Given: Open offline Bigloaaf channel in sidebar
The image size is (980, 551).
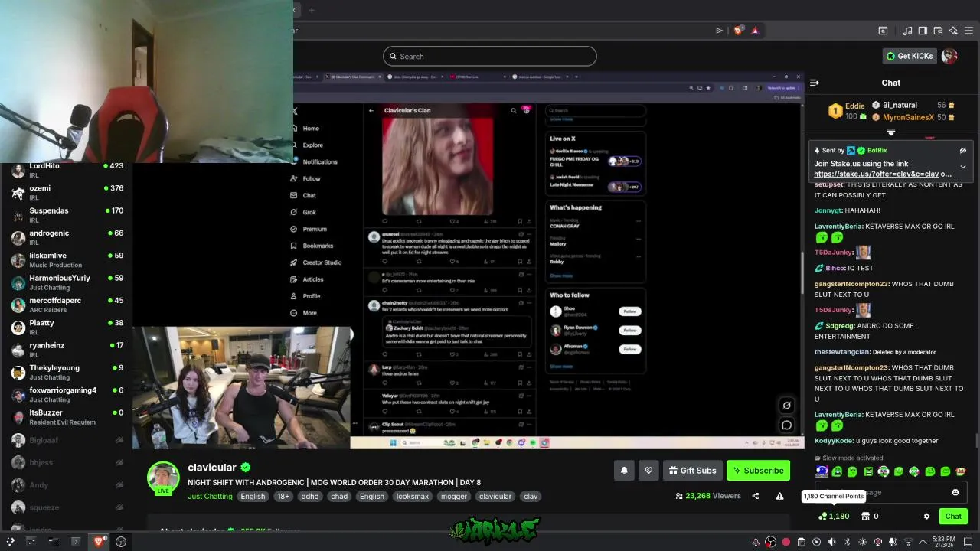Looking at the screenshot, I should pyautogui.click(x=67, y=440).
